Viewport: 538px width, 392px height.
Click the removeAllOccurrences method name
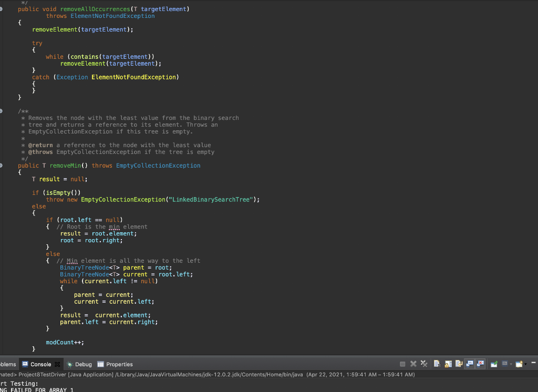click(95, 9)
